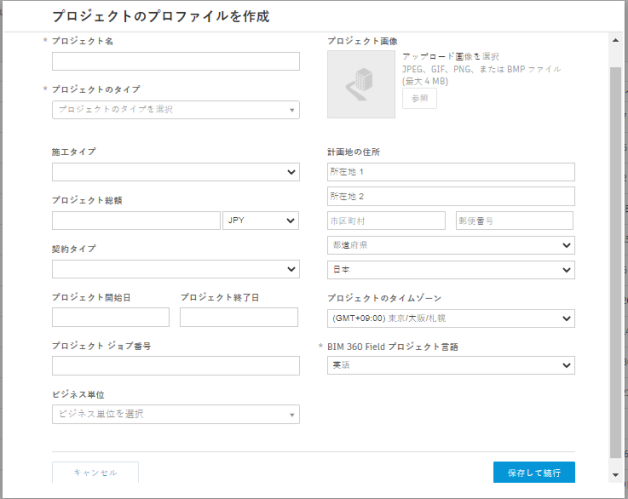
Task: Open the 都道府県 prefecture dropdown
Action: pos(450,245)
